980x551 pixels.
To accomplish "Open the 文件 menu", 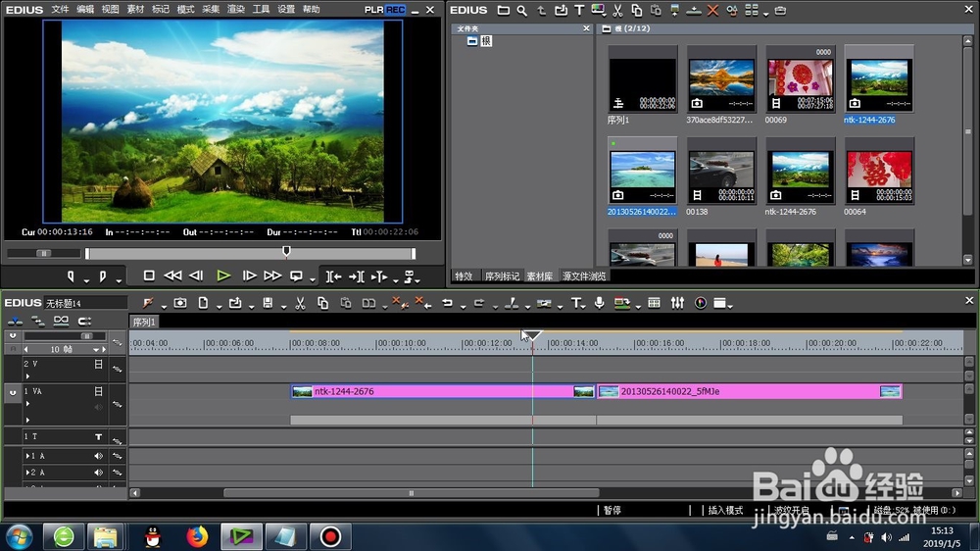I will (x=60, y=10).
